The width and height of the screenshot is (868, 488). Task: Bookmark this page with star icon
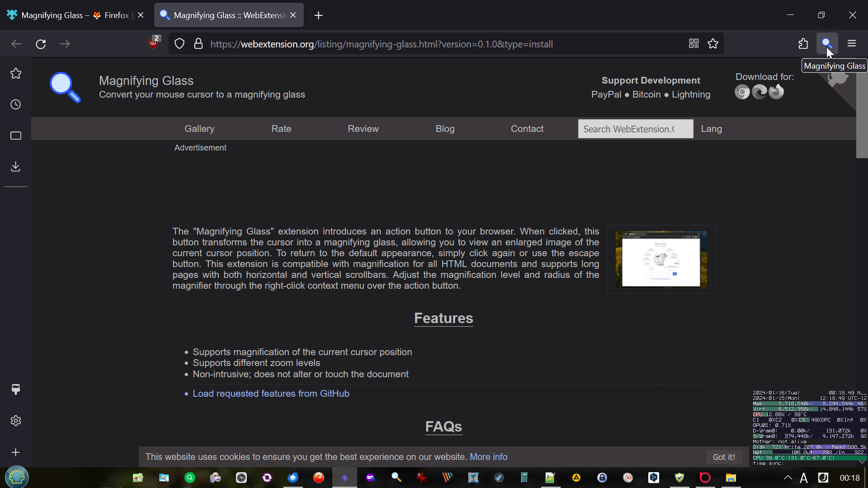[713, 44]
